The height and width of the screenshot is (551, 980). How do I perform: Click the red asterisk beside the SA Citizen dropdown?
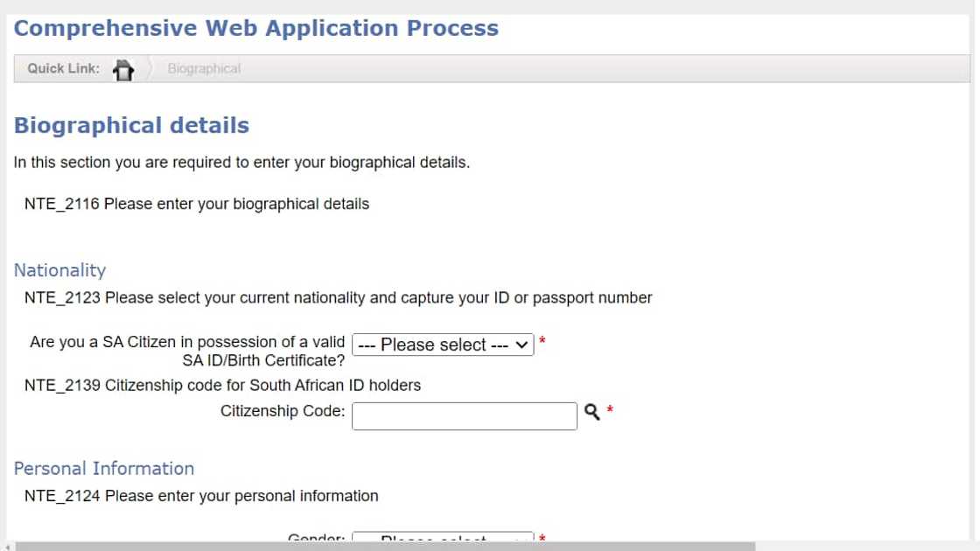[x=542, y=341]
